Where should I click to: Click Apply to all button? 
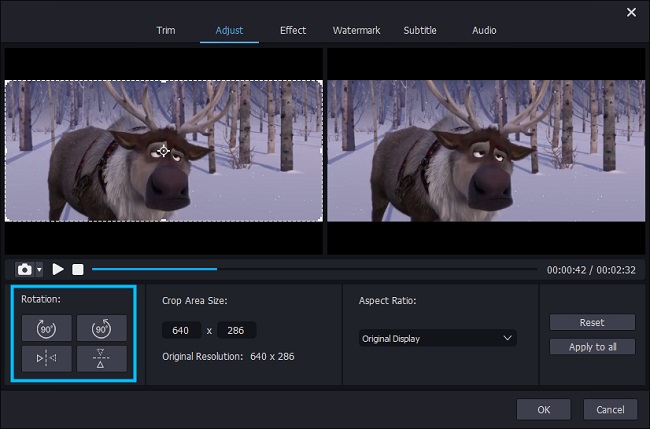tap(592, 347)
